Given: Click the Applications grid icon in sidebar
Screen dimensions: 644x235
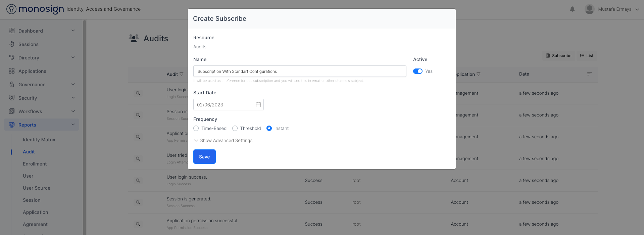Looking at the screenshot, I should click(12, 71).
